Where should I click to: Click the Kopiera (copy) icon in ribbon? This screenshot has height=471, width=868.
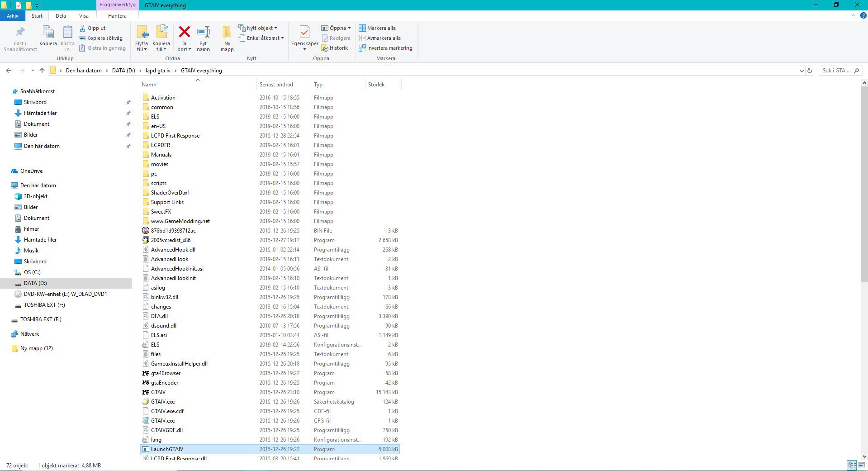[x=48, y=33]
